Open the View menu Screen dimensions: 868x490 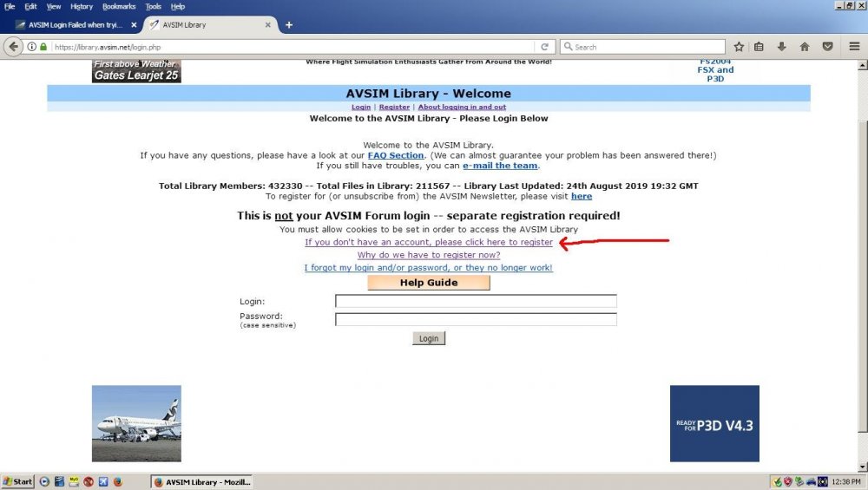click(54, 7)
